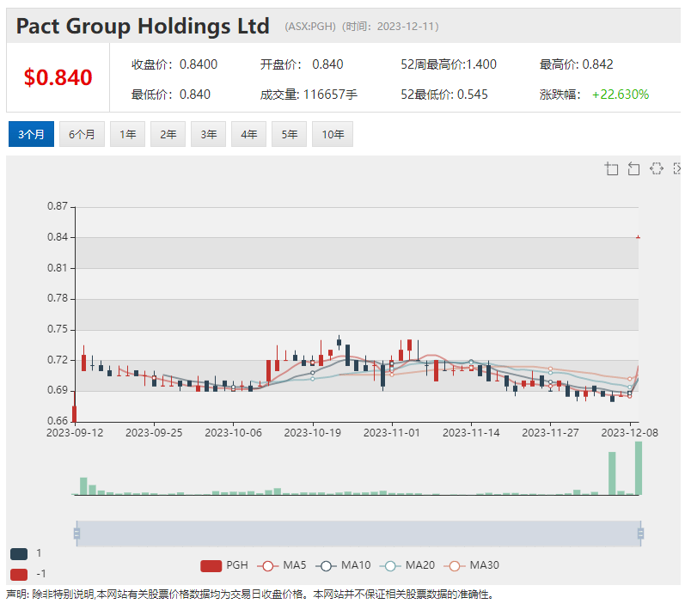Click the middle of the data zoom bar
The image size is (691, 616).
tap(358, 534)
